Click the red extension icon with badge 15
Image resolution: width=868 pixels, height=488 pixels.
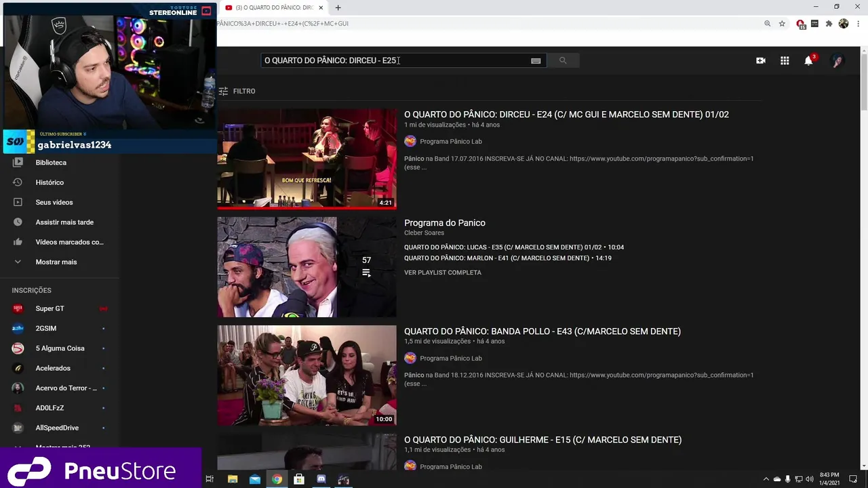coord(801,24)
